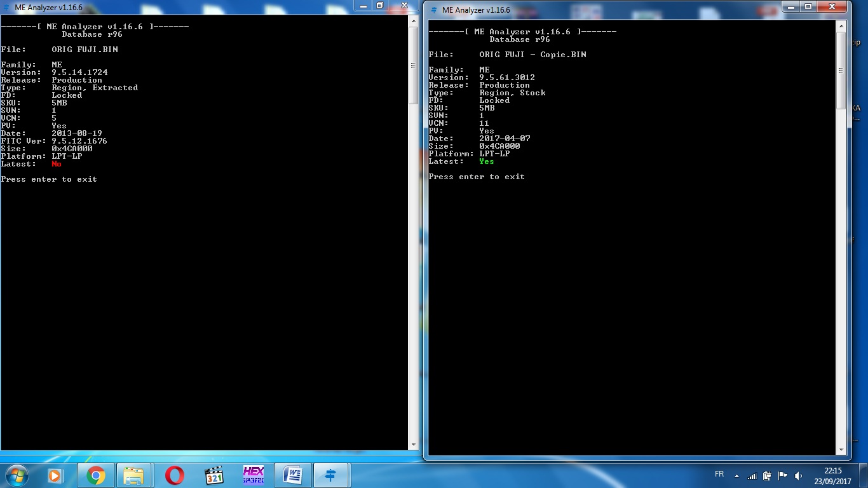Toggle volume via the speaker tray icon
This screenshot has height=488, width=868.
click(798, 475)
